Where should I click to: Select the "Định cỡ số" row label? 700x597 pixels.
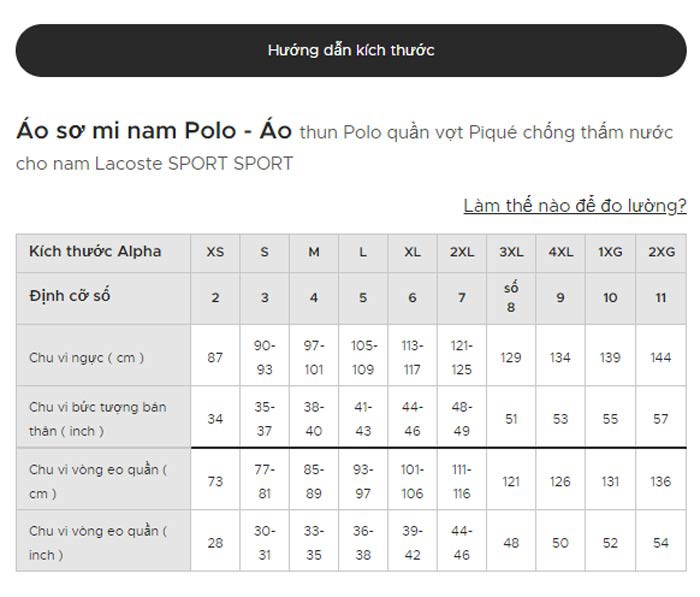(x=70, y=296)
